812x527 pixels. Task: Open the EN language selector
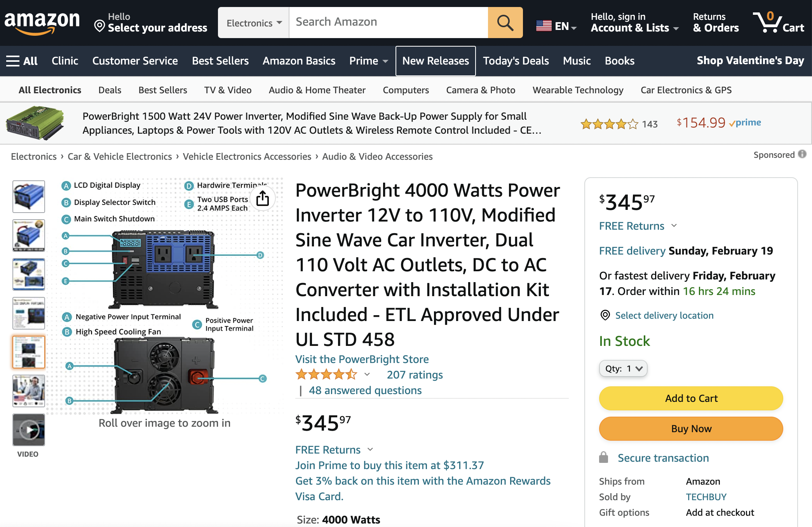(556, 26)
